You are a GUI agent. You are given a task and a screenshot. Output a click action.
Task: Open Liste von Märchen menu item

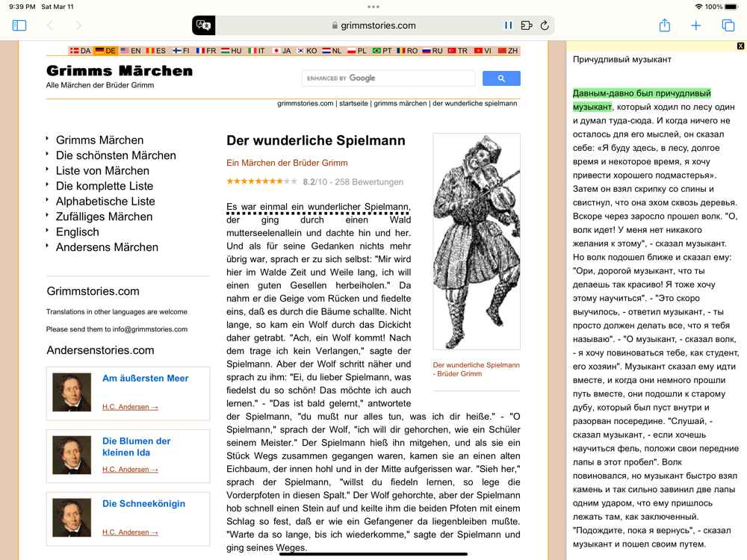click(102, 170)
